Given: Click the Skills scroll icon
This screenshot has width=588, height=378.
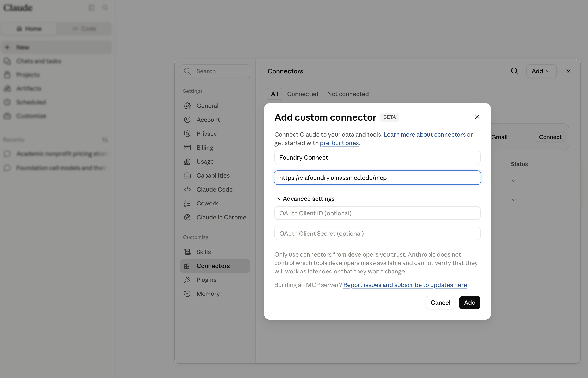Looking at the screenshot, I should pyautogui.click(x=187, y=252).
